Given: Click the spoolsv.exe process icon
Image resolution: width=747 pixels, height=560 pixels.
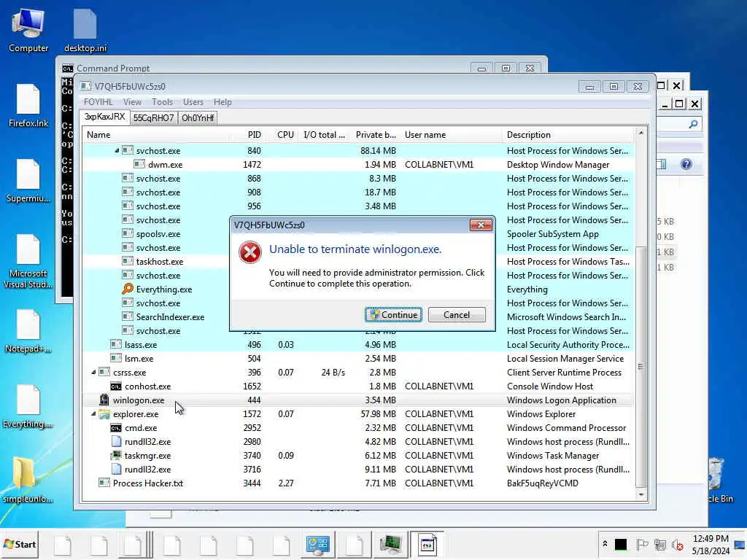Looking at the screenshot, I should (x=127, y=234).
